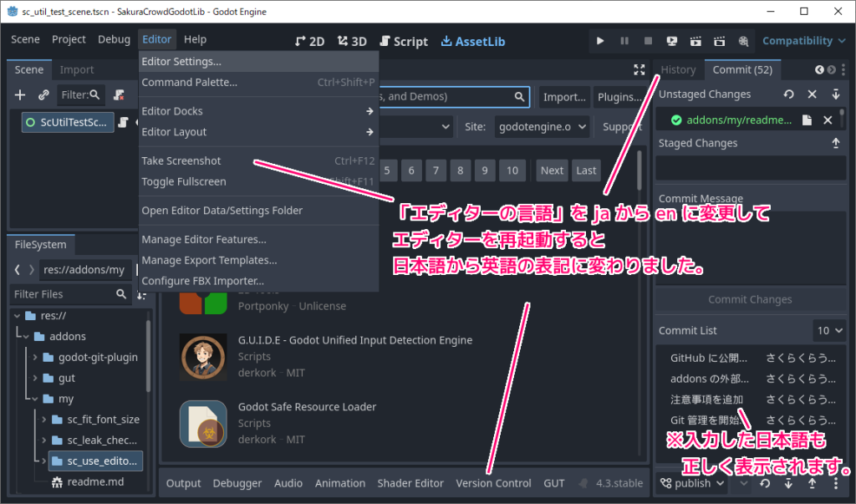This screenshot has height=504, width=856.
Task: Open the Commit List count dropdown showing 10
Action: [x=828, y=330]
